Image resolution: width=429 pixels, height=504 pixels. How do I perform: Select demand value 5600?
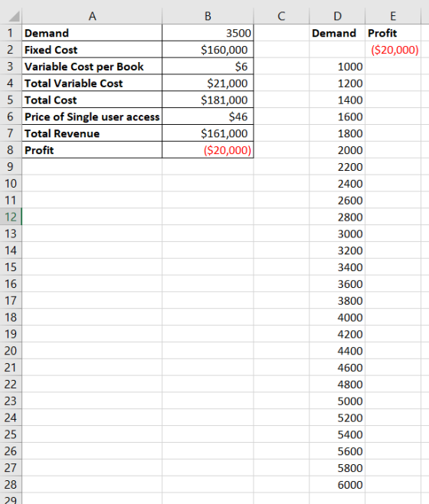pos(337,450)
